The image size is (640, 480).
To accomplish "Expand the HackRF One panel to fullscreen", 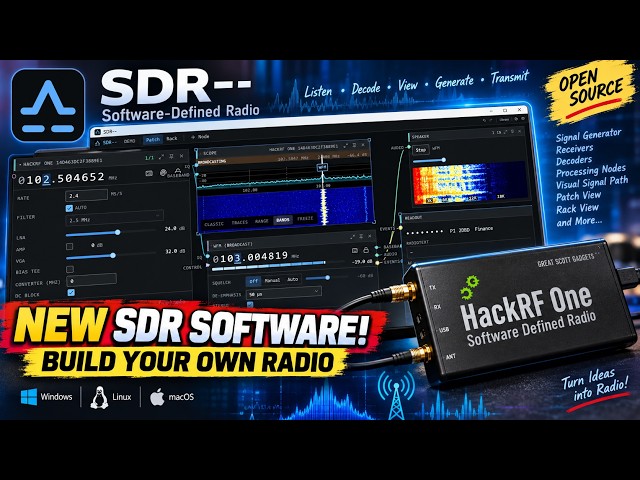I will pos(161,157).
